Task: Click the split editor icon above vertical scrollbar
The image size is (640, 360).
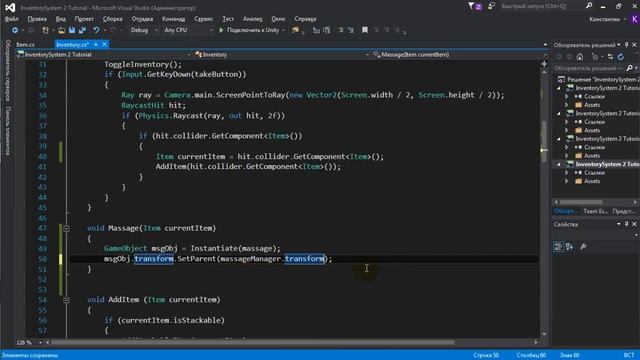Action: tap(544, 64)
